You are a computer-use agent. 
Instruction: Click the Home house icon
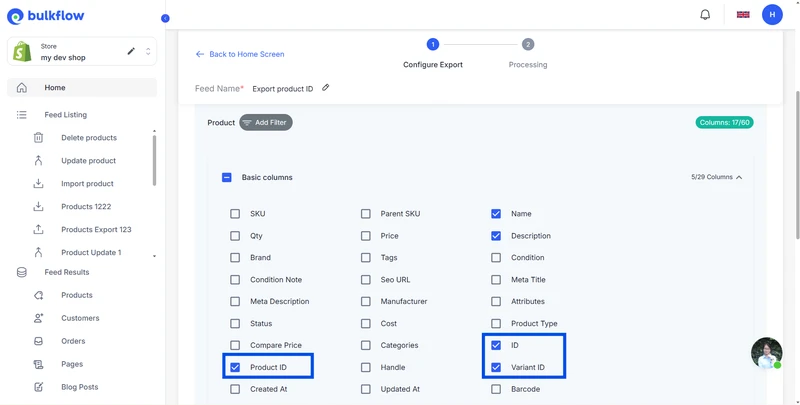pyautogui.click(x=22, y=88)
